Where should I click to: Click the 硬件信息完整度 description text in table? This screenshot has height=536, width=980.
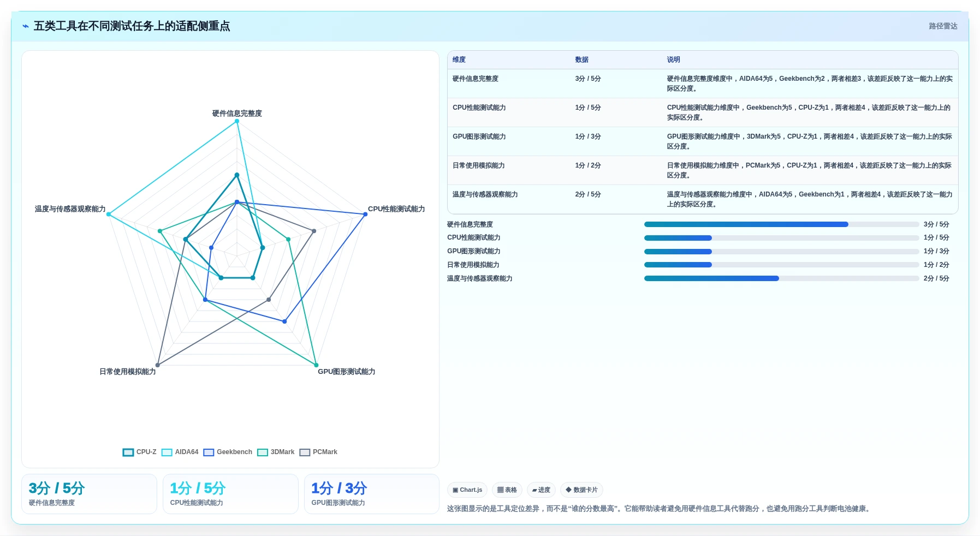point(810,84)
